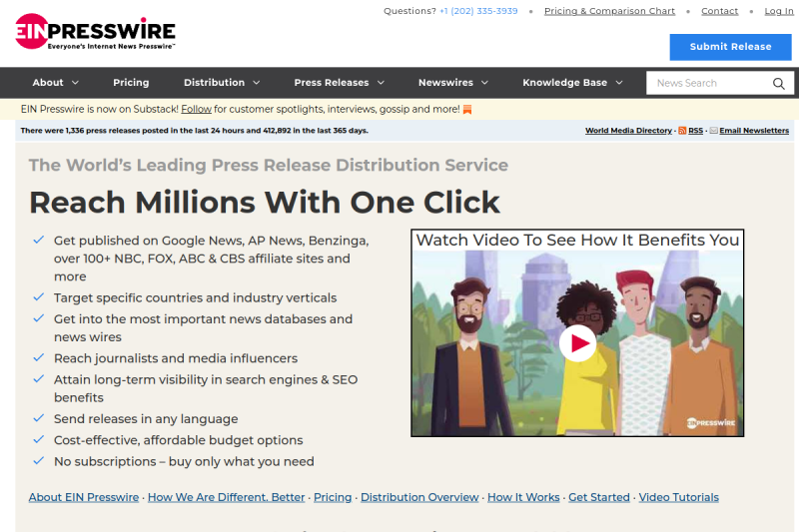Expand the Distribution menu chevron
This screenshot has width=799, height=532.
[257, 83]
